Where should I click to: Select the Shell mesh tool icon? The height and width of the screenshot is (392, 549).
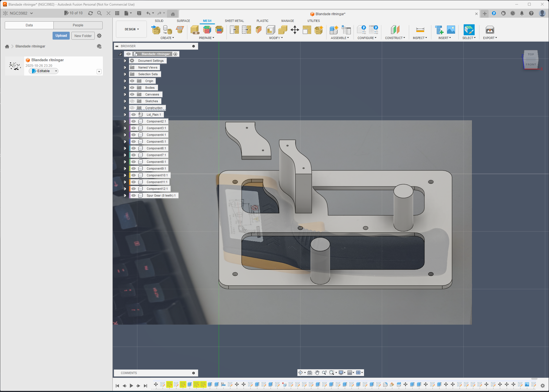point(270,29)
